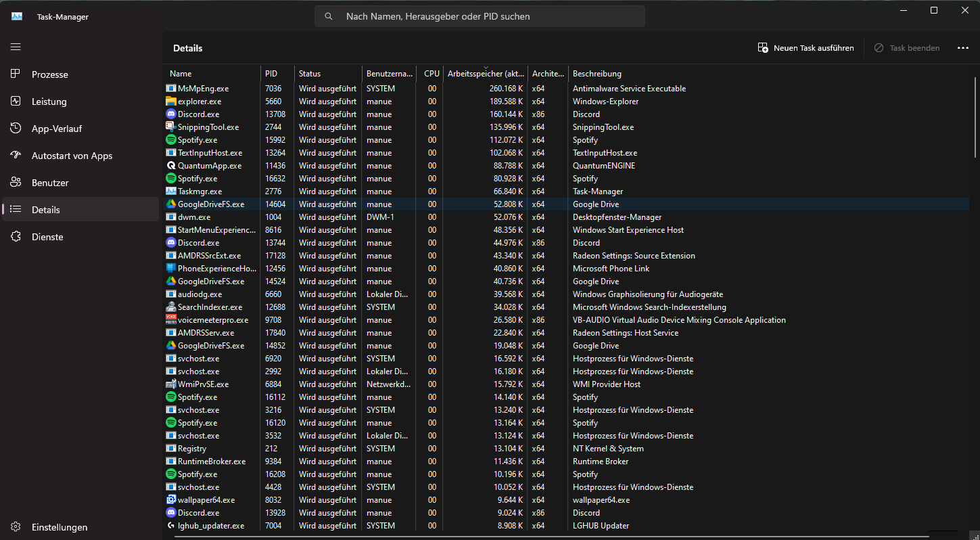Click the process search input field
Image resolution: width=980 pixels, height=540 pixels.
click(x=480, y=16)
